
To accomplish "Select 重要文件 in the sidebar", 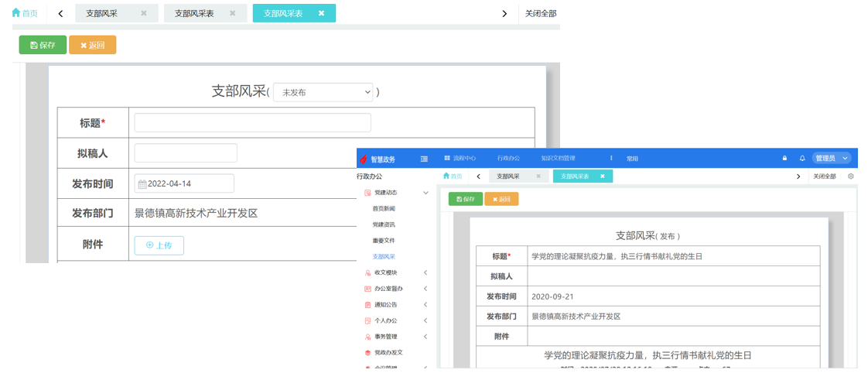I will pos(384,241).
